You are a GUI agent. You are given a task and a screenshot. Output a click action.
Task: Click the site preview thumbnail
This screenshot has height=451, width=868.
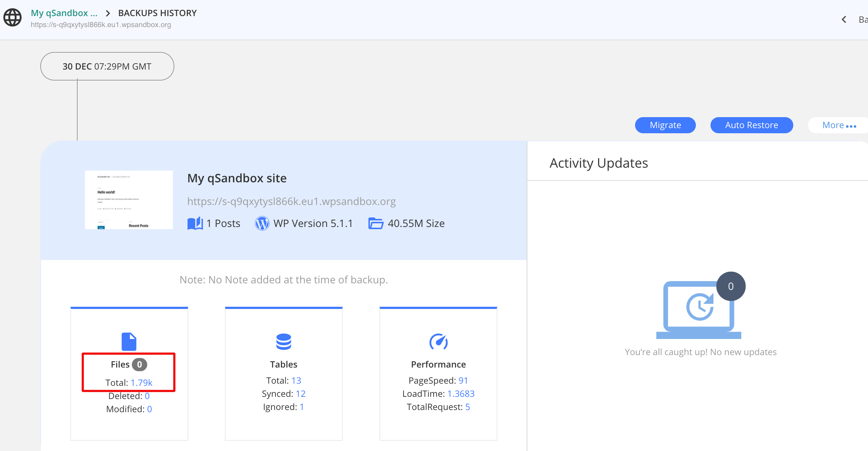coord(129,200)
